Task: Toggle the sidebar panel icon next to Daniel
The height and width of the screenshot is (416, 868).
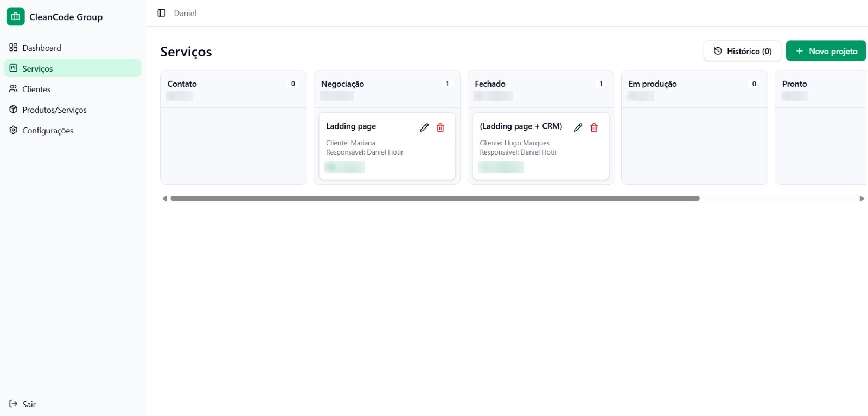Action: [162, 13]
